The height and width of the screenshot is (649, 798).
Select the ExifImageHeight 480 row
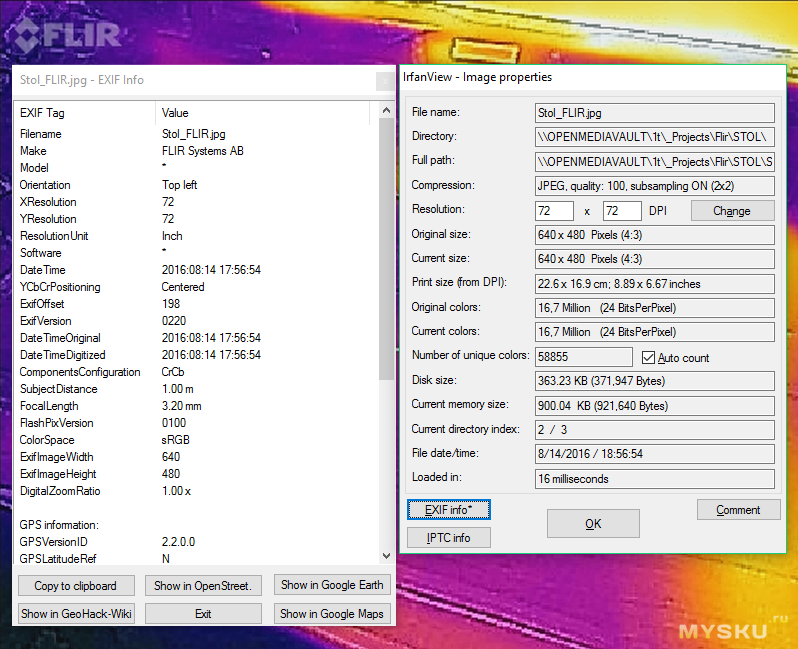click(196, 474)
